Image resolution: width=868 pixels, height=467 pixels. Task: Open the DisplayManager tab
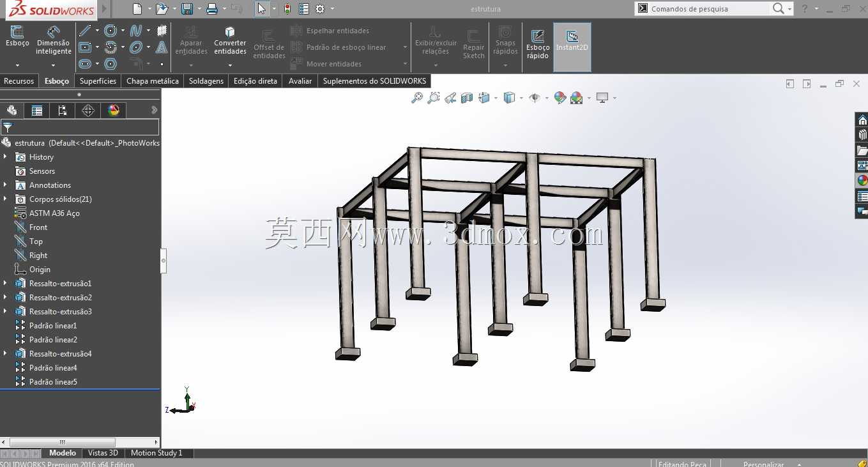(114, 111)
